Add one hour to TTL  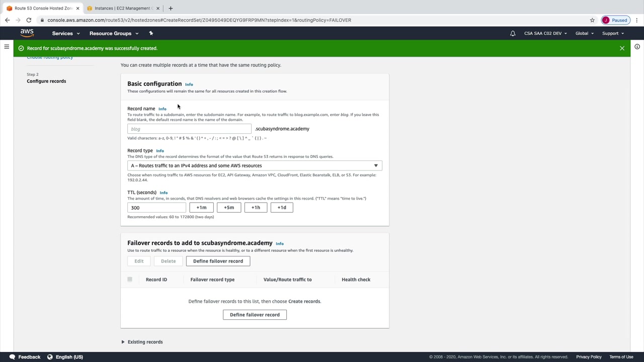pos(256,208)
